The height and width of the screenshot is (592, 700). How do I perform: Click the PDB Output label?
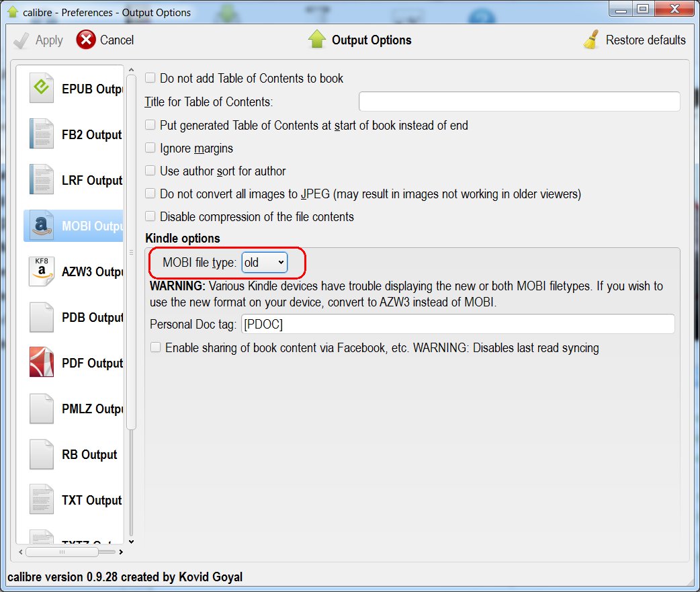click(x=92, y=317)
